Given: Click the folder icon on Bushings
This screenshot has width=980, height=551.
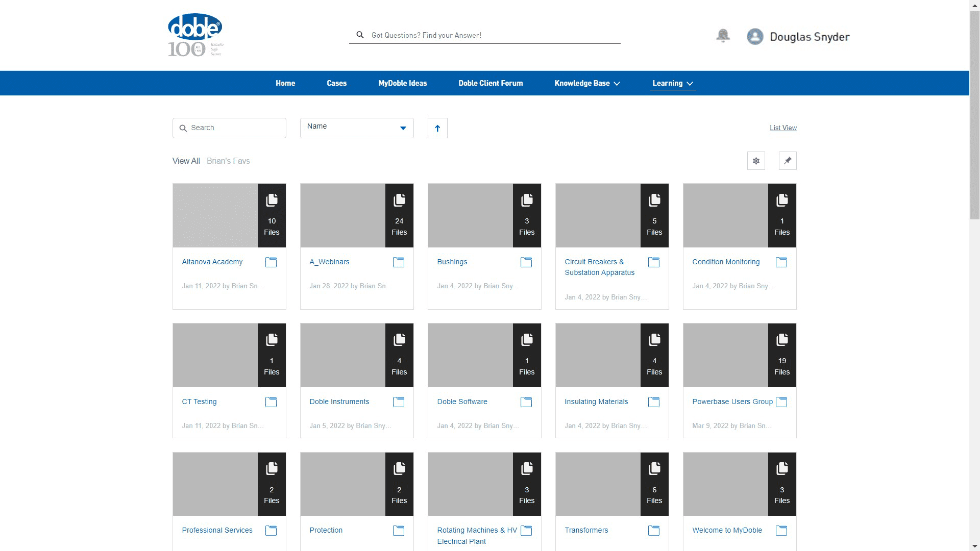Looking at the screenshot, I should tap(526, 262).
